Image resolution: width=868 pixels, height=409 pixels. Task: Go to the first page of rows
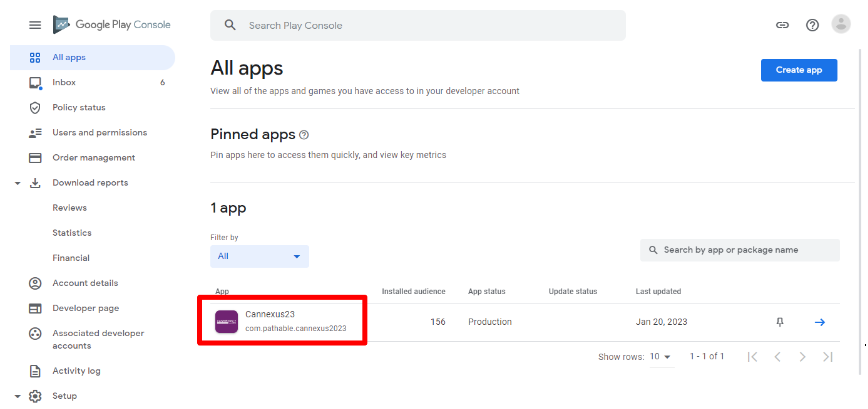click(752, 357)
